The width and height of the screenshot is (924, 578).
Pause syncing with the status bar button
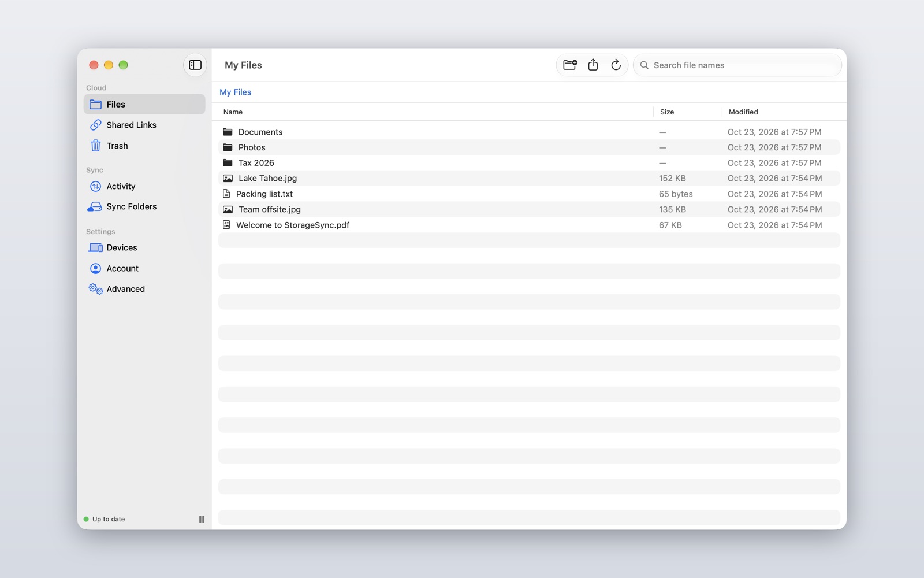click(x=202, y=519)
